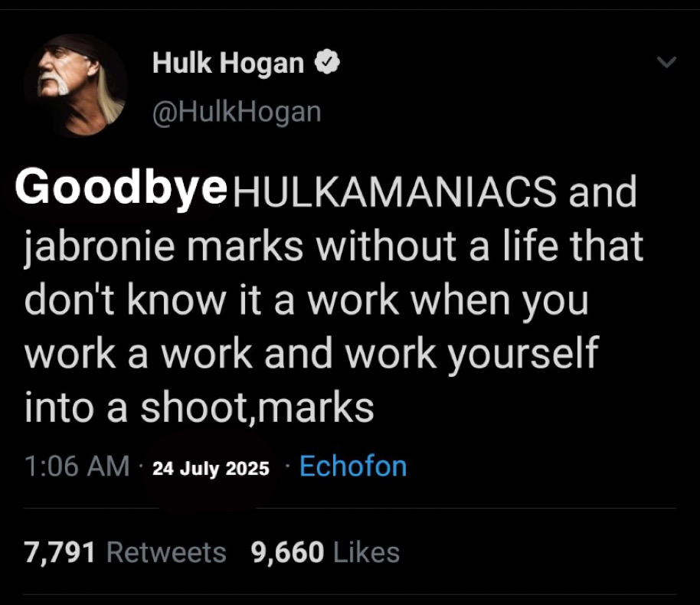
Task: Click Hulk Hogan's profile avatar photo
Action: coord(75,86)
